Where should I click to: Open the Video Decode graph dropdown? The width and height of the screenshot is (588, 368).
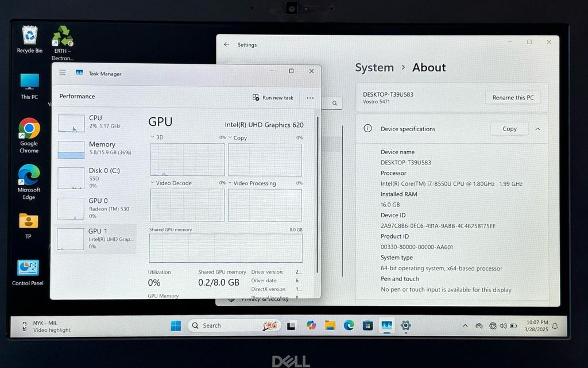click(x=153, y=183)
